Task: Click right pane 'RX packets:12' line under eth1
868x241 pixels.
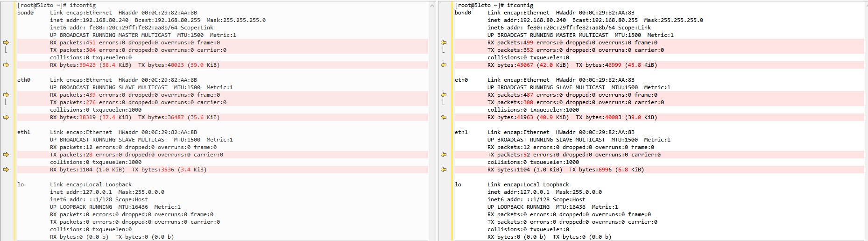Action: coord(571,147)
